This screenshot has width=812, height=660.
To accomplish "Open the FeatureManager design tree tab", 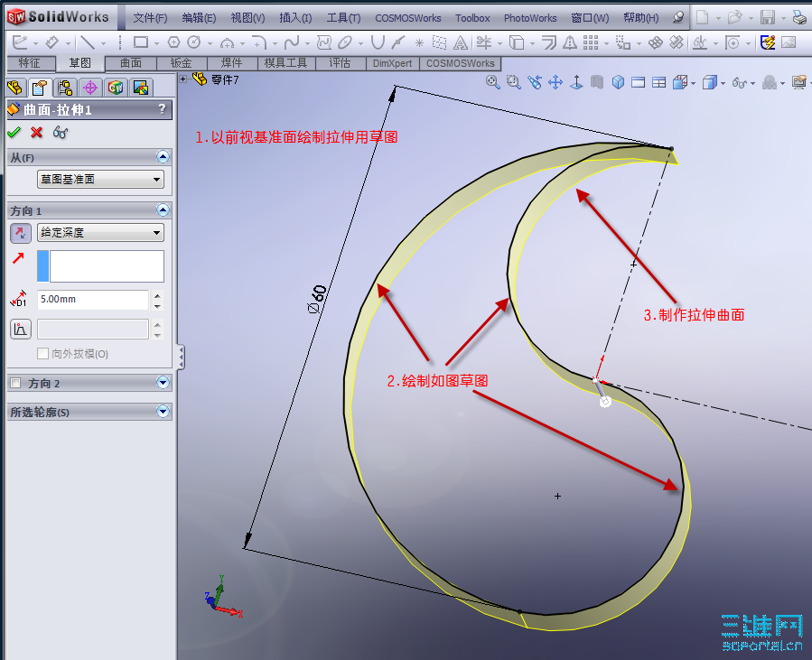I will (x=15, y=88).
